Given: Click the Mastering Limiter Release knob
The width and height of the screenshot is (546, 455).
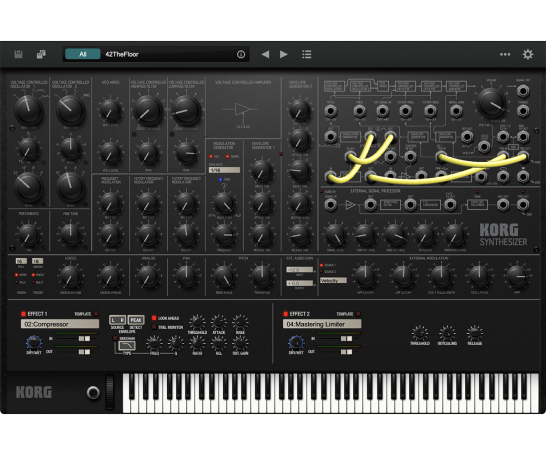Looking at the screenshot, I should click(474, 334).
